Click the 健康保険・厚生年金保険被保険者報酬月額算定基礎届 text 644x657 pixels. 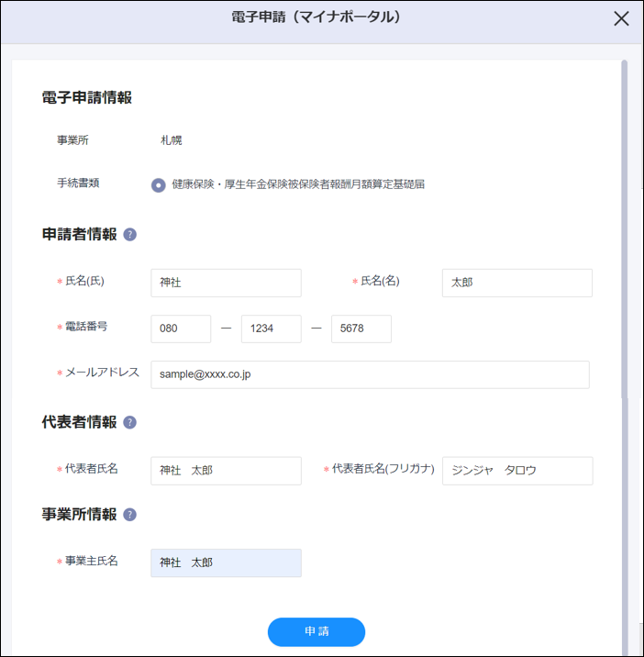point(298,184)
